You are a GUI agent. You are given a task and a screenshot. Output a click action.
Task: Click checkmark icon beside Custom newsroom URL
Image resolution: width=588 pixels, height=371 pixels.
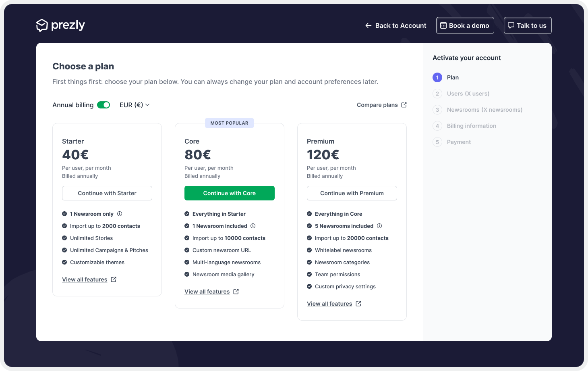pyautogui.click(x=187, y=250)
